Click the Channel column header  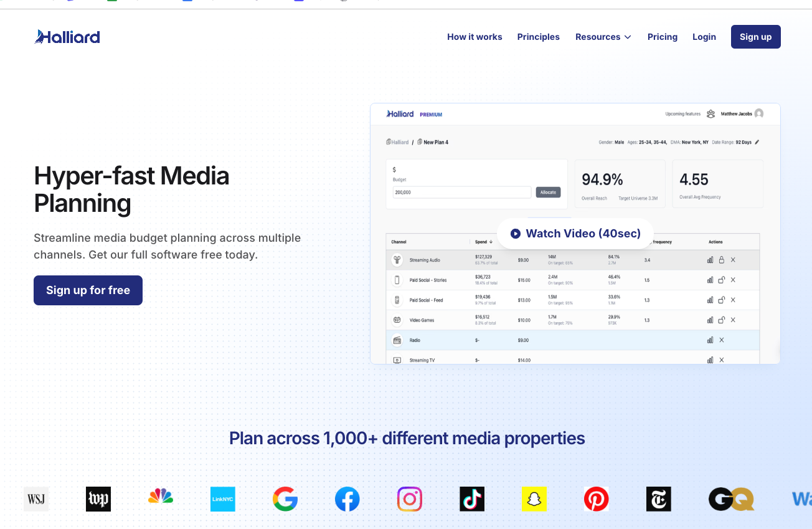(399, 242)
